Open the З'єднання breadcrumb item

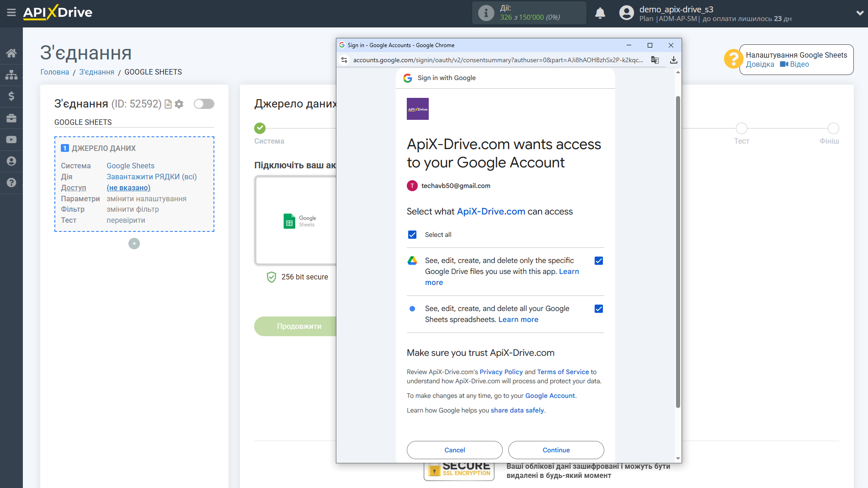click(x=96, y=72)
